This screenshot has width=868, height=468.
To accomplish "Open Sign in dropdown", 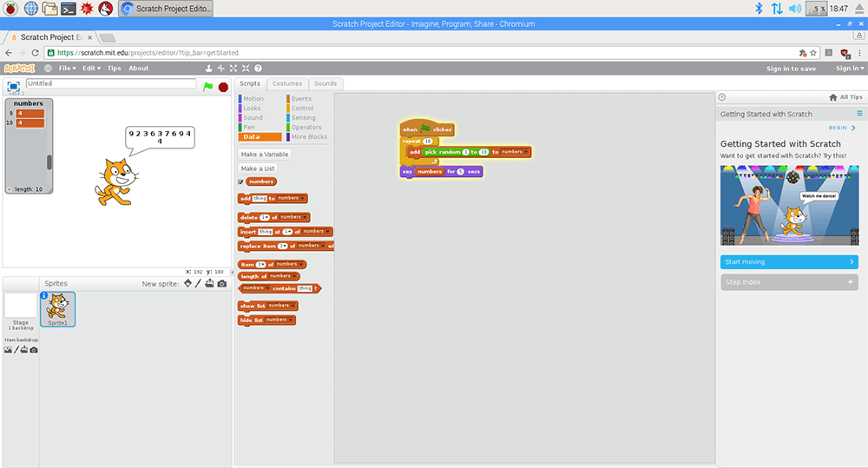I will tap(850, 68).
